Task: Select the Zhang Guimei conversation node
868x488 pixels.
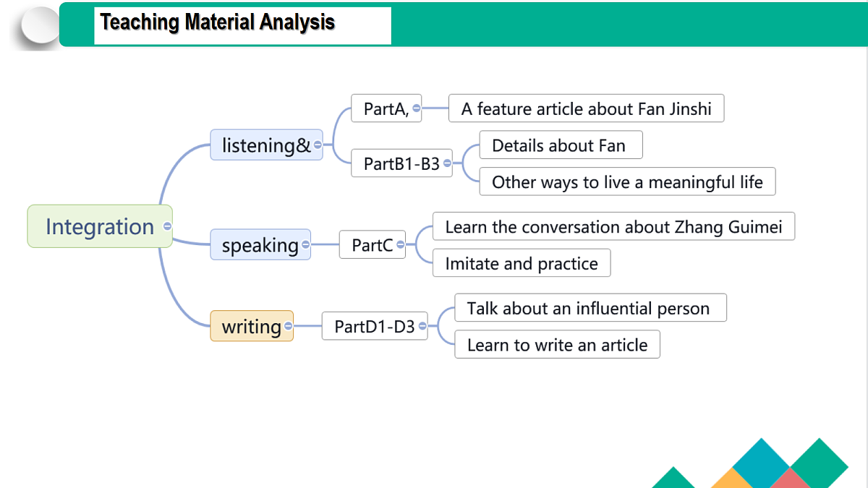Action: coord(613,226)
